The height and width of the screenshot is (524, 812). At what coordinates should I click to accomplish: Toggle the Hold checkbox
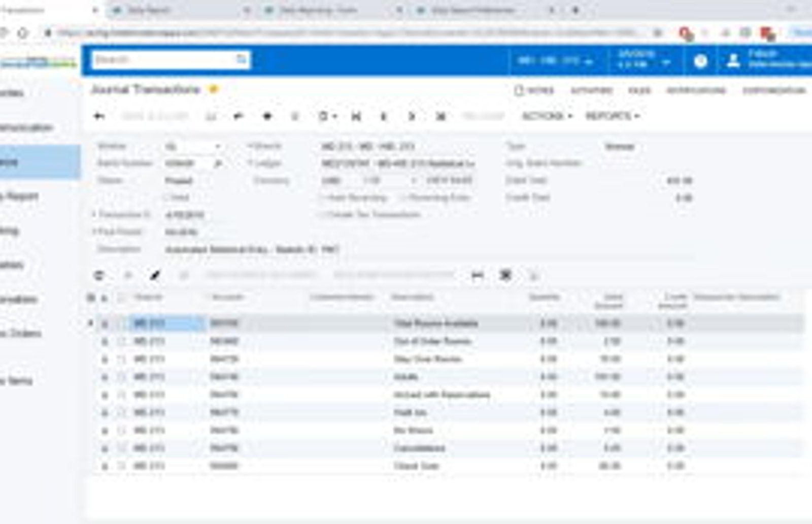[x=167, y=198]
